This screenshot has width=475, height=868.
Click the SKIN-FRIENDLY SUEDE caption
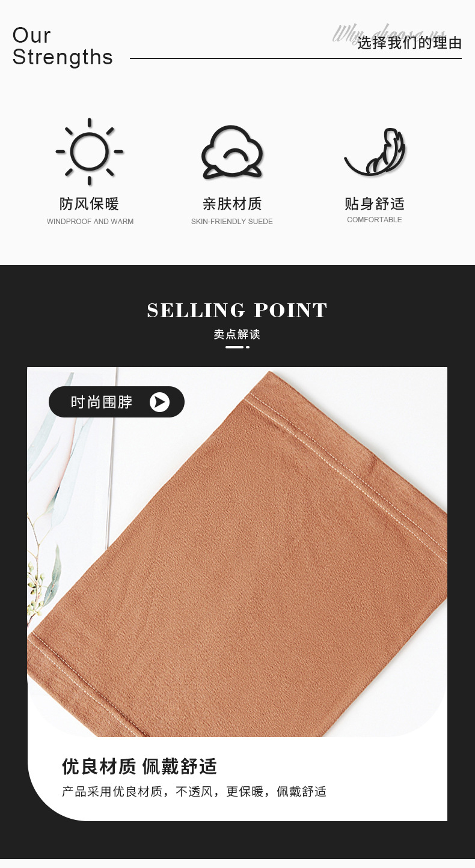pos(232,222)
